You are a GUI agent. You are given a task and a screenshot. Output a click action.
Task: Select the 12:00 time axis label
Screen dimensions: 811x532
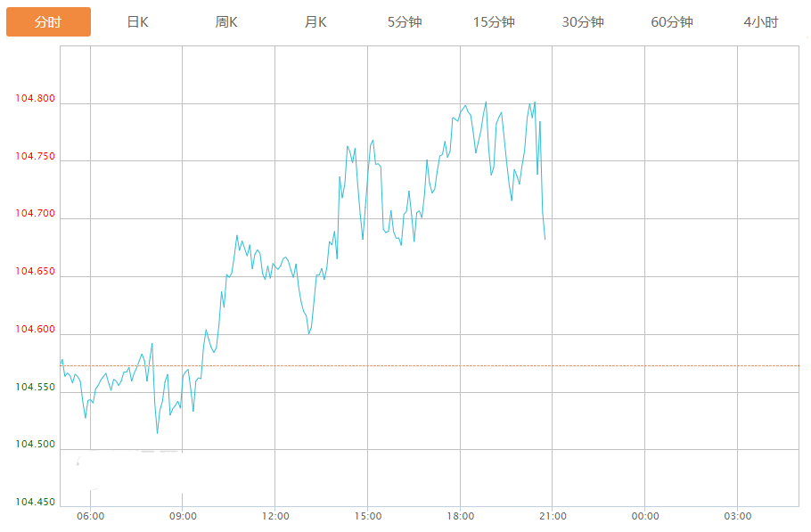(275, 516)
